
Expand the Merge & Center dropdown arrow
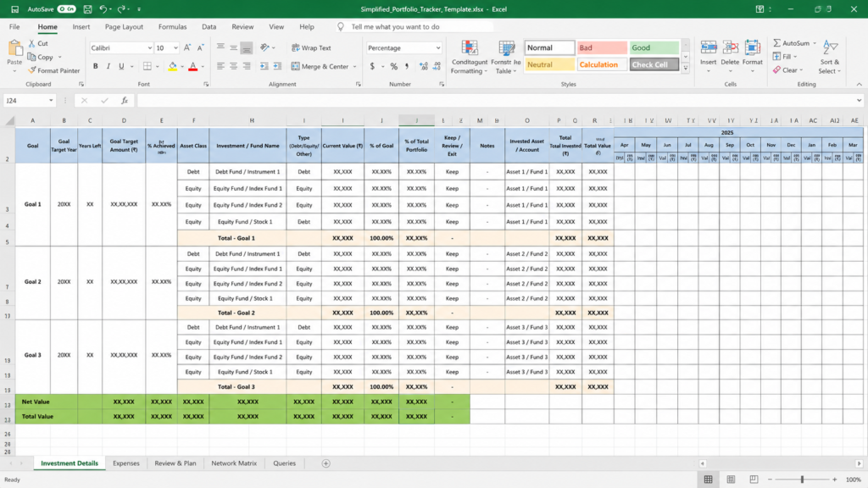coord(355,66)
